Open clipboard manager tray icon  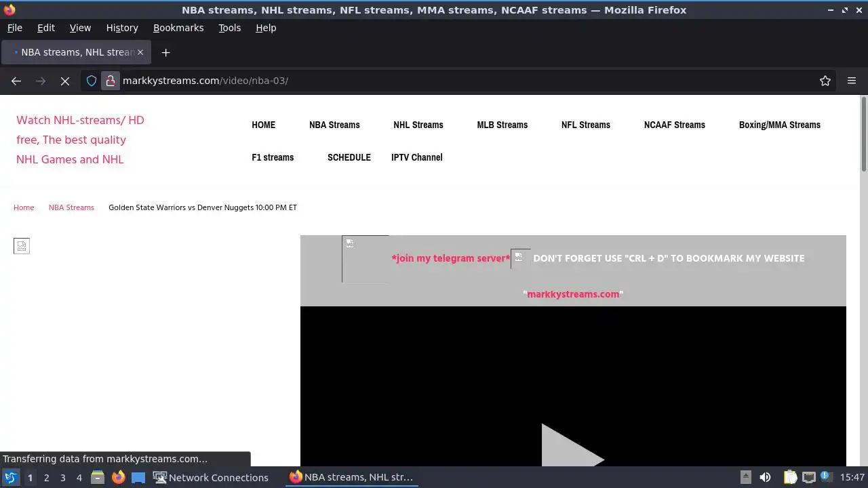pos(790,477)
